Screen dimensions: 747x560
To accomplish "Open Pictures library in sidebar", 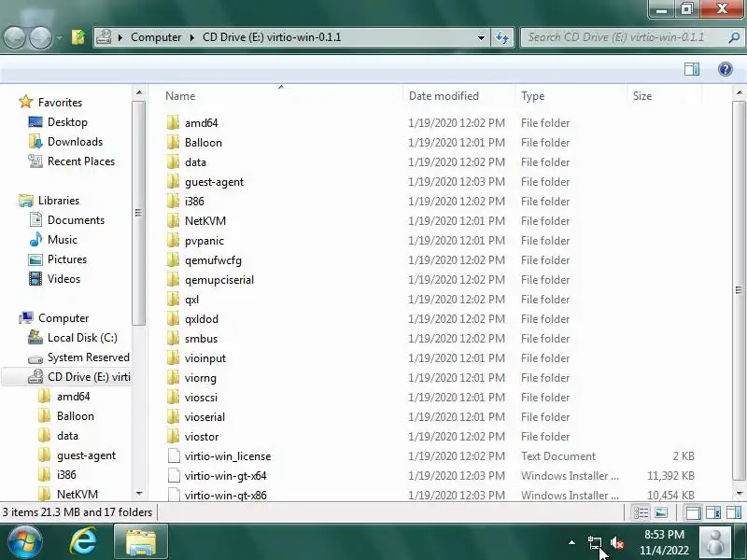I will (x=67, y=259).
